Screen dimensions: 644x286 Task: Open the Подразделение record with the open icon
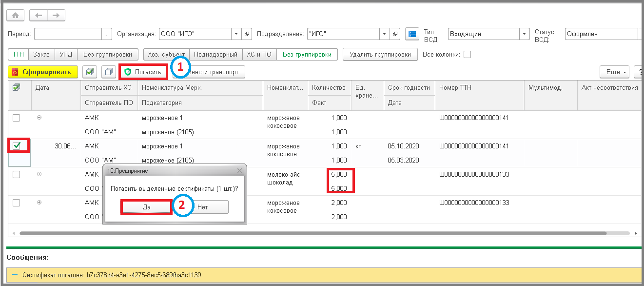tap(395, 34)
